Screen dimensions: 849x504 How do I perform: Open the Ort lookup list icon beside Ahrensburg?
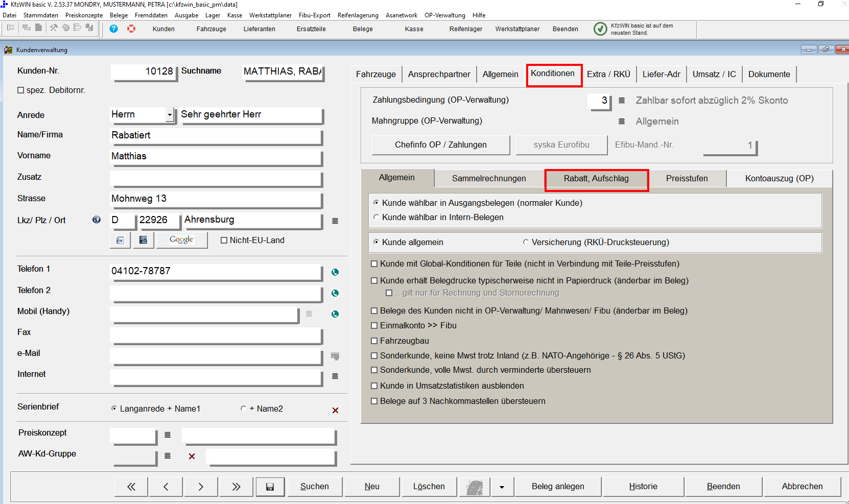[335, 221]
